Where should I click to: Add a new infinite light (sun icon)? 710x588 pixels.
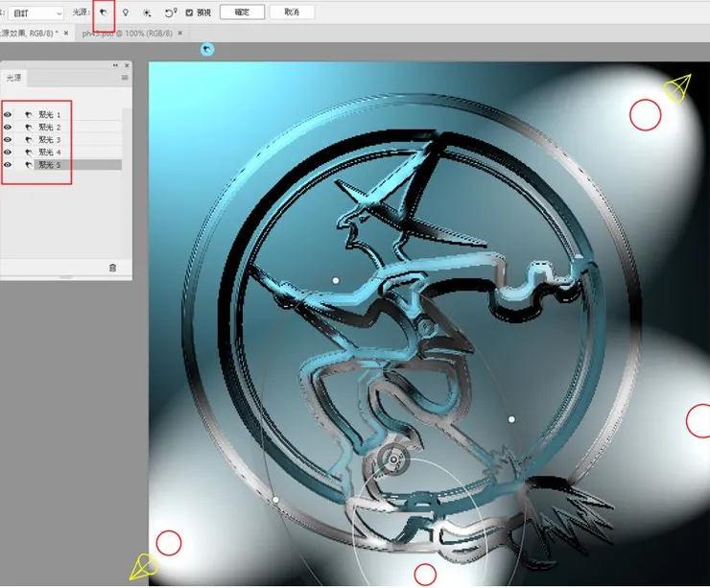point(147,13)
